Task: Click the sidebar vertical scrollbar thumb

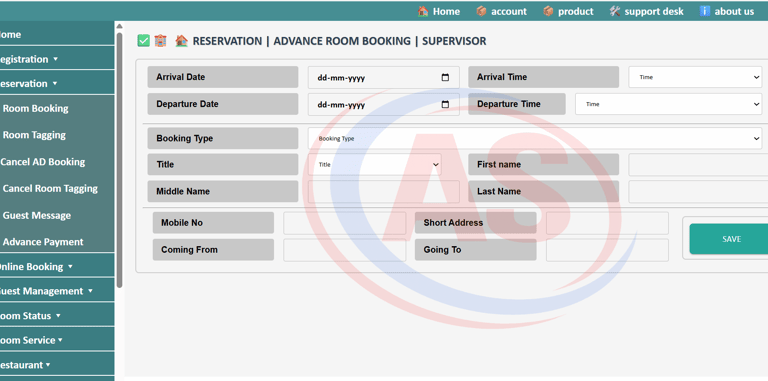Action: [x=120, y=160]
